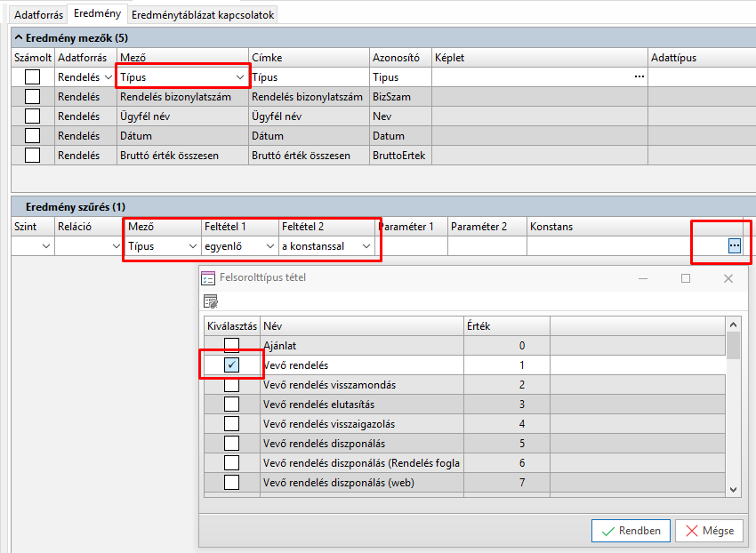The width and height of the screenshot is (756, 553).
Task: Open Szint dropdown in filter row
Action: click(46, 246)
